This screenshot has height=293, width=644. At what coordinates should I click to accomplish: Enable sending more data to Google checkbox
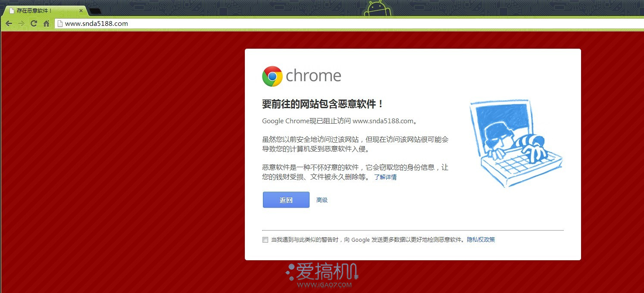(265, 240)
